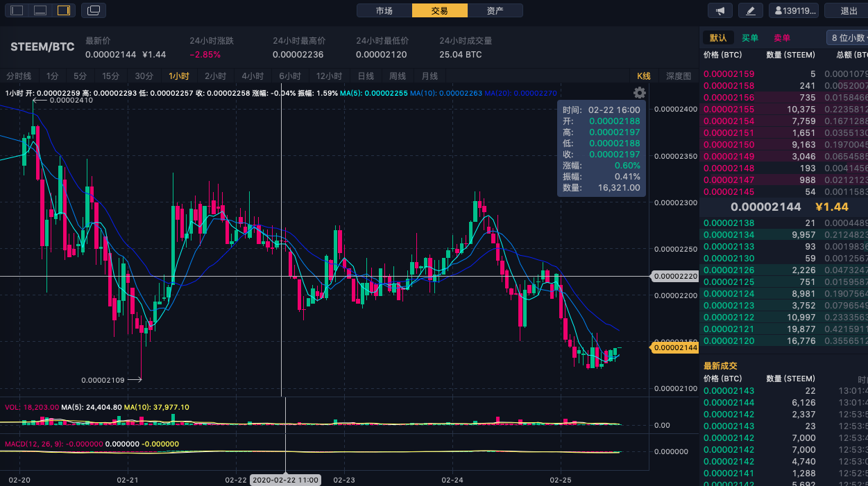
Task: Switch to 市场 tab
Action: tap(384, 10)
